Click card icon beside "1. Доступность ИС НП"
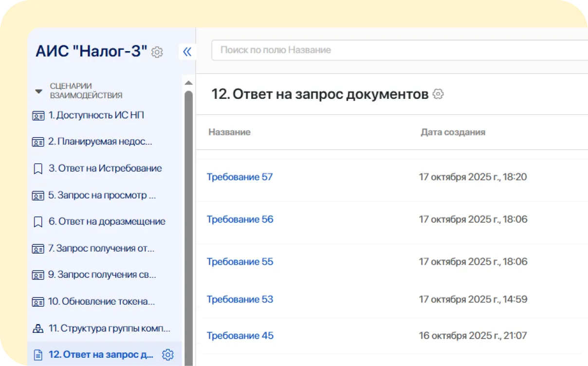 pyautogui.click(x=38, y=115)
